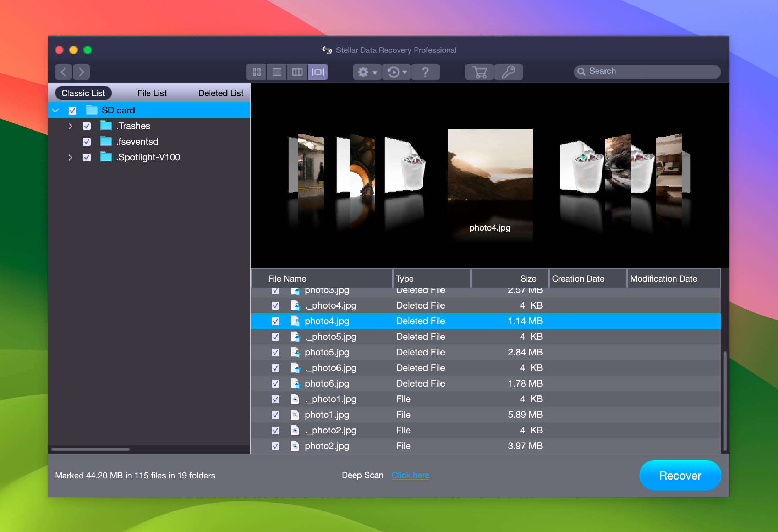Screen dimensions: 778x532
Task: Select the .Spotlight-V100 folder icon
Action: 106,157
